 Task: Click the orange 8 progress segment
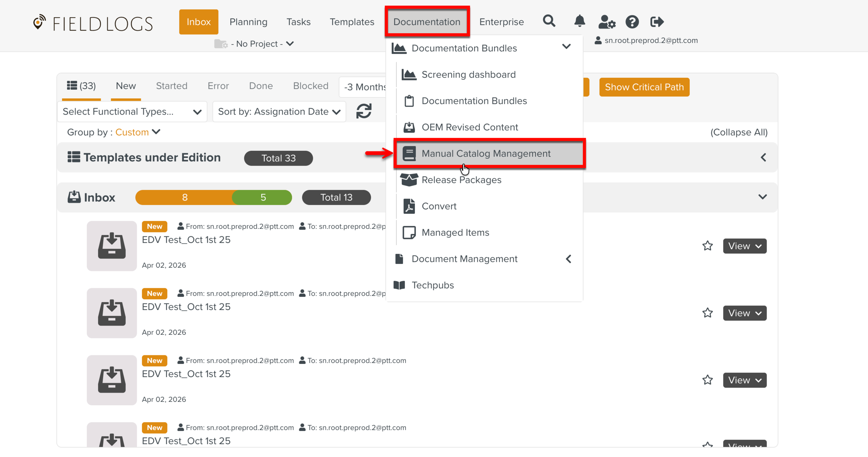pos(184,197)
